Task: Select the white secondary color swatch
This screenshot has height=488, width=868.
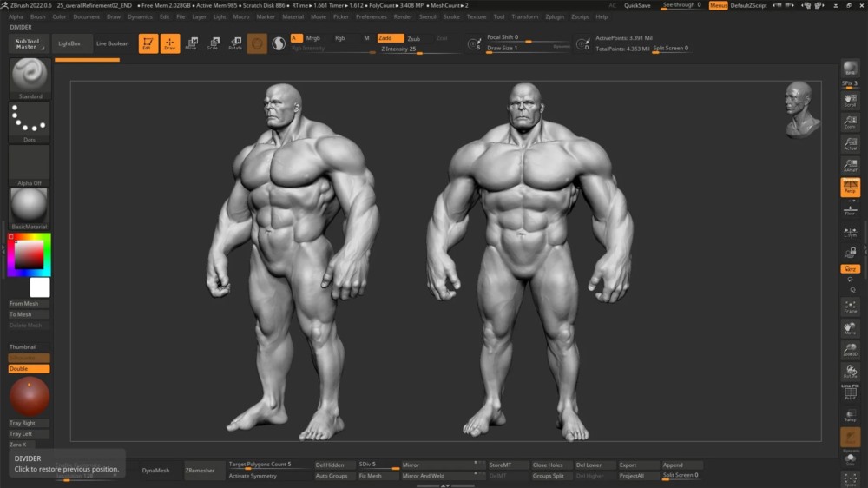Action: 39,287
